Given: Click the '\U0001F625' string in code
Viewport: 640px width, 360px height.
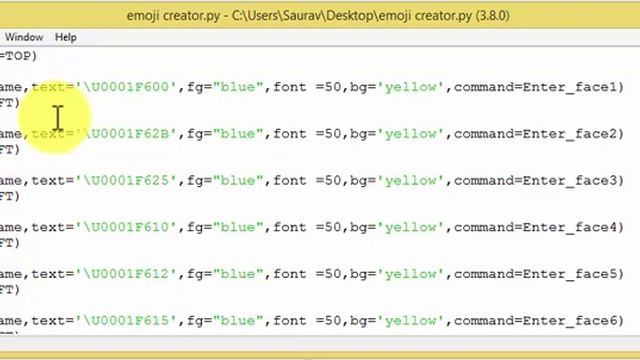Looking at the screenshot, I should (127, 180).
